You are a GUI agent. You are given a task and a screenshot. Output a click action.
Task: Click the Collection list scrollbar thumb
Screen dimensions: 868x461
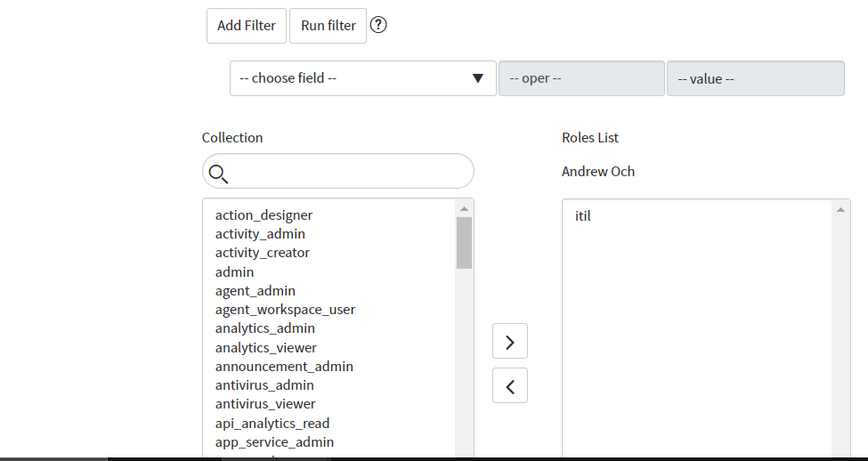click(465, 243)
